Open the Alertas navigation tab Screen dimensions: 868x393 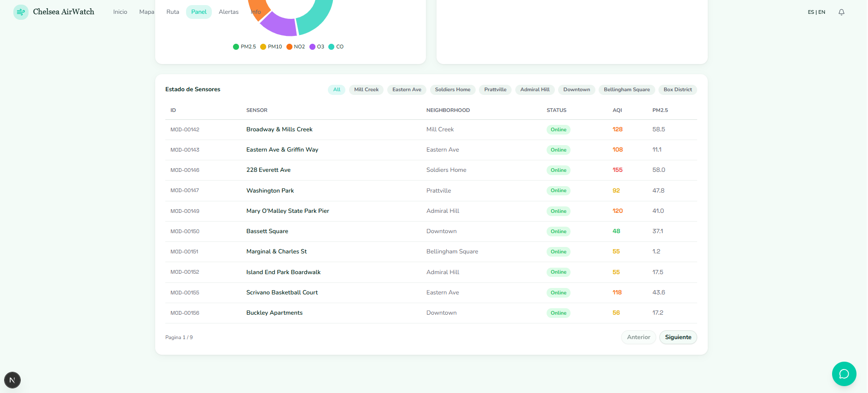point(228,12)
